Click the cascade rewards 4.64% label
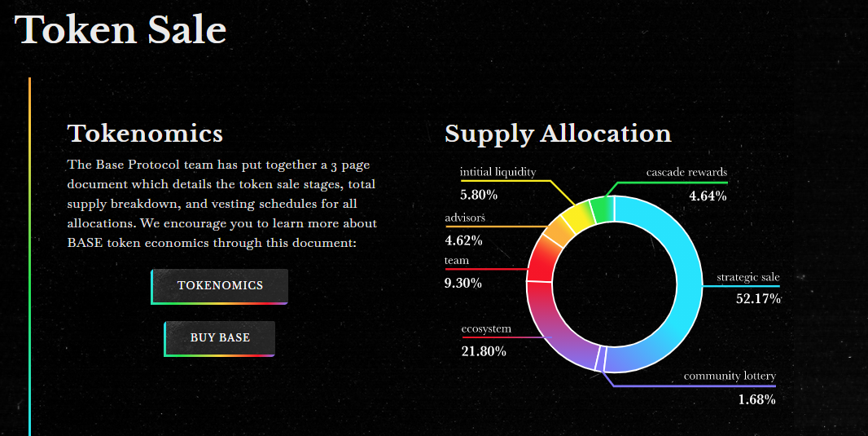This screenshot has height=436, width=868. point(686,184)
